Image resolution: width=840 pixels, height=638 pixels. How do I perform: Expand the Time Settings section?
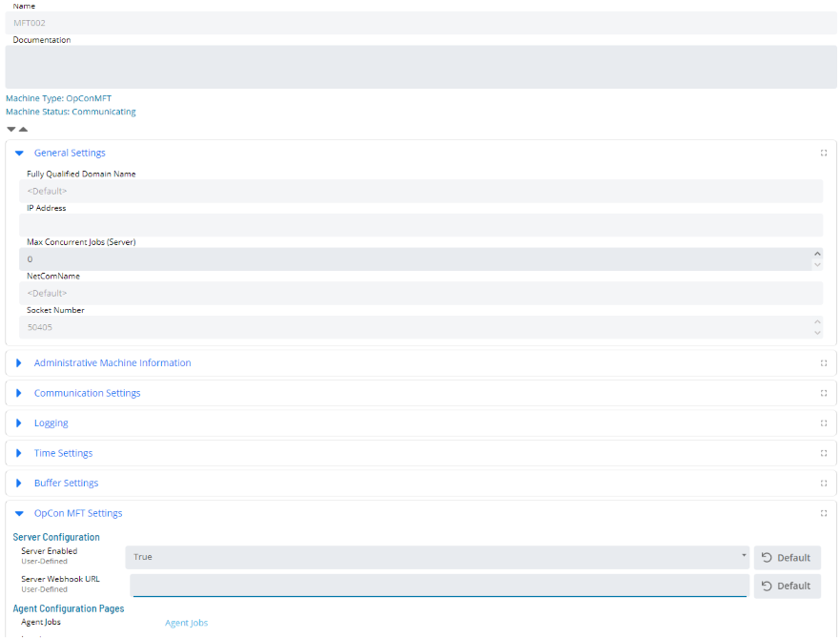coord(19,453)
